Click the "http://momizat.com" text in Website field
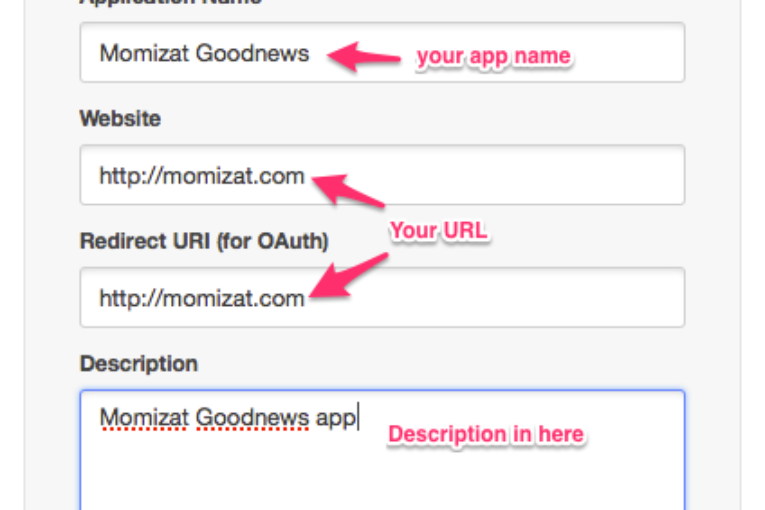 click(x=202, y=176)
